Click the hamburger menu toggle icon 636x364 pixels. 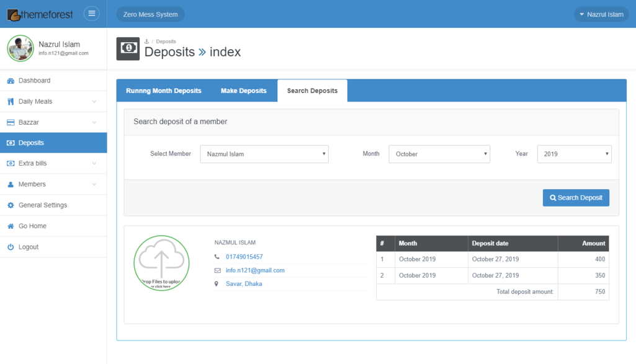91,14
